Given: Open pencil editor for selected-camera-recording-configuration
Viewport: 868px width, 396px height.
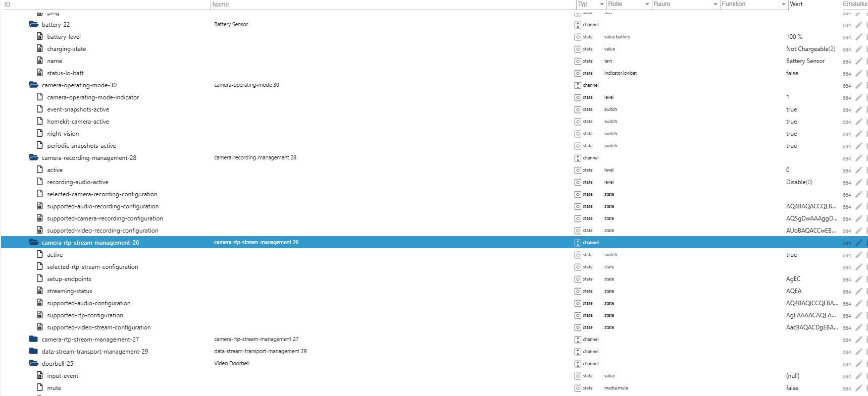Looking at the screenshot, I should [x=858, y=194].
